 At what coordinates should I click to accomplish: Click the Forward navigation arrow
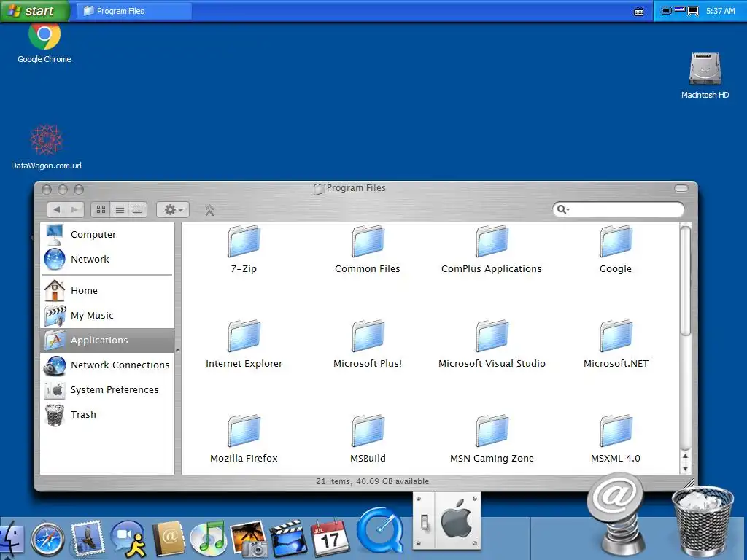tap(75, 209)
